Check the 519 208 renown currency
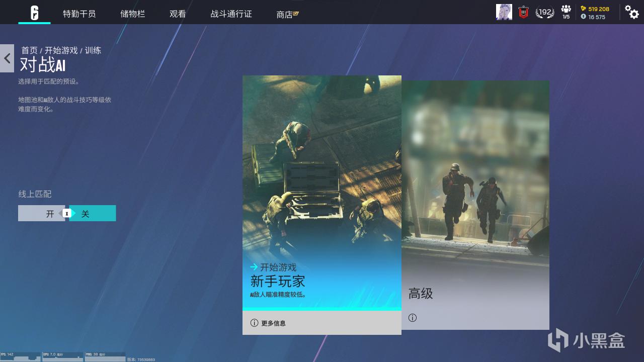The image size is (644, 362). [595, 9]
